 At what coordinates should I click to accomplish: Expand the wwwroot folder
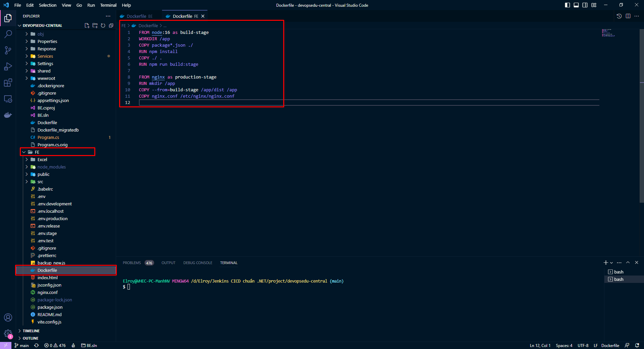[x=46, y=78]
